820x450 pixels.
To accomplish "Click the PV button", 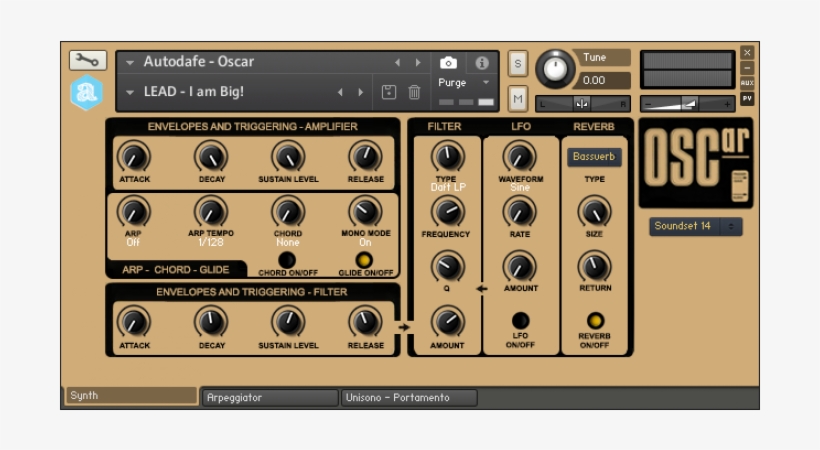I will point(747,98).
